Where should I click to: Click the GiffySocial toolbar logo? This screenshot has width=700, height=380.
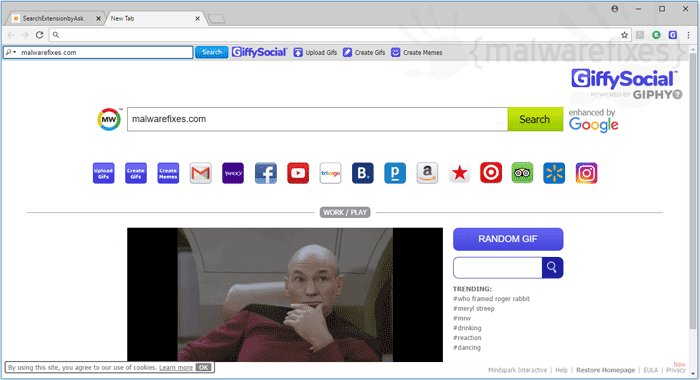tap(259, 52)
